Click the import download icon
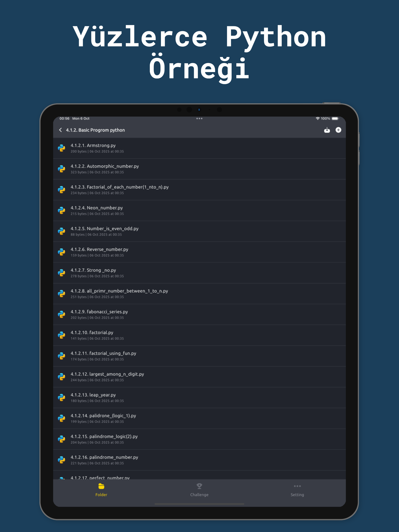 pyautogui.click(x=327, y=130)
